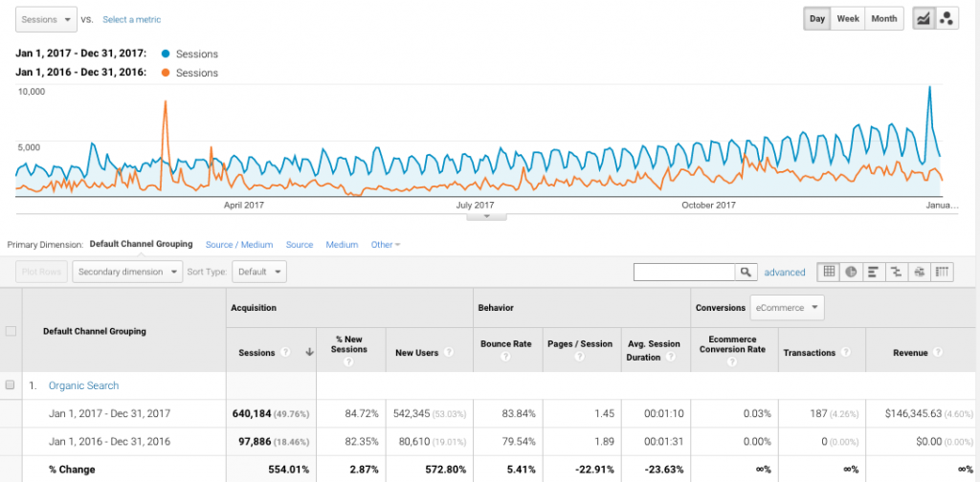Switch to motion chart view icon

pyautogui.click(x=947, y=19)
